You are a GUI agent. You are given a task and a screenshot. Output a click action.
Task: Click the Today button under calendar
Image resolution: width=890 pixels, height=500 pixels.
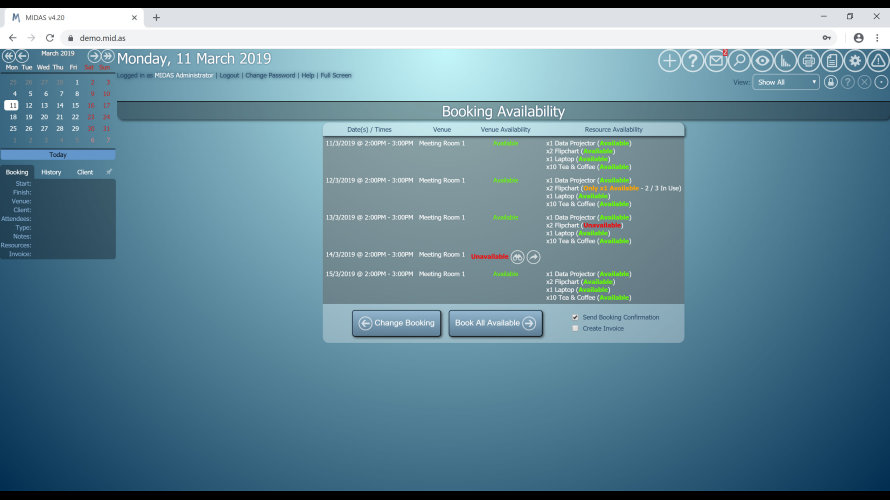coord(58,154)
